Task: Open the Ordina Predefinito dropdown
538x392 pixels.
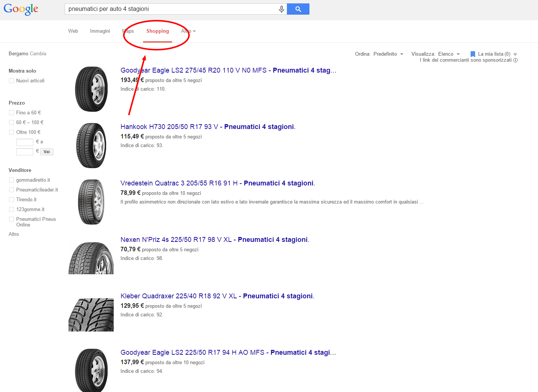Action: pyautogui.click(x=388, y=54)
